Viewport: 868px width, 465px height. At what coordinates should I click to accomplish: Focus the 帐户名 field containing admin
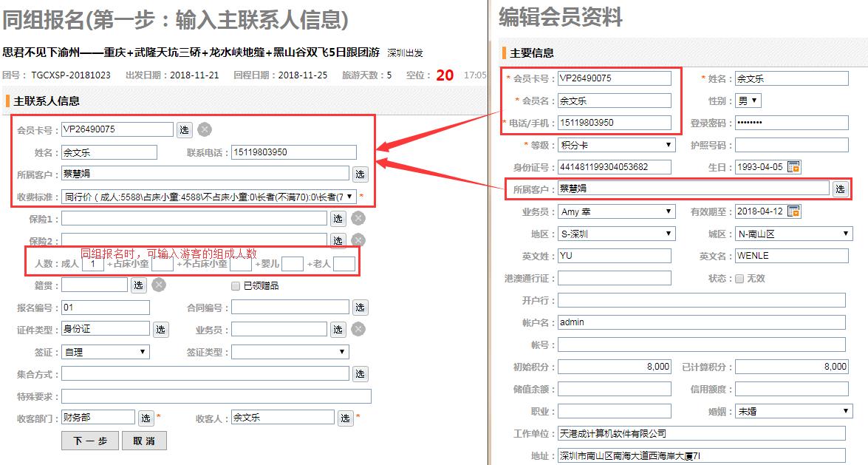click(701, 322)
